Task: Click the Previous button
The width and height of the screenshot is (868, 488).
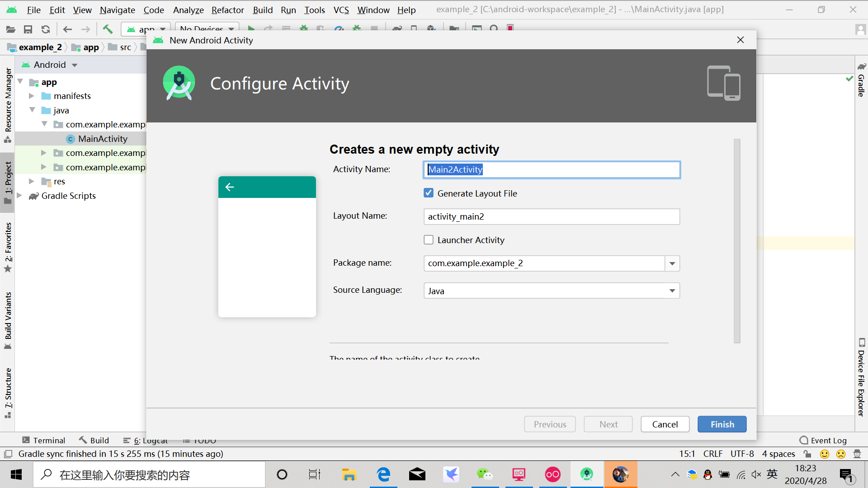Action: click(x=549, y=424)
